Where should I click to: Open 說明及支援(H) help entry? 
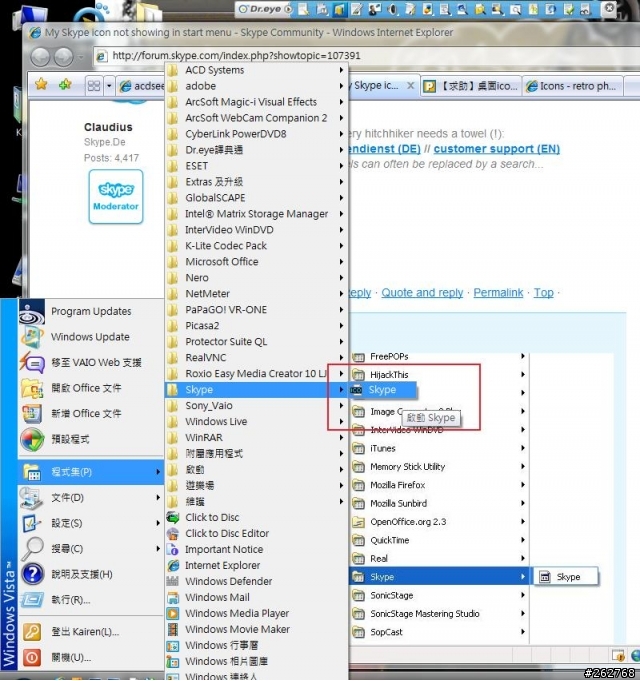(90, 575)
